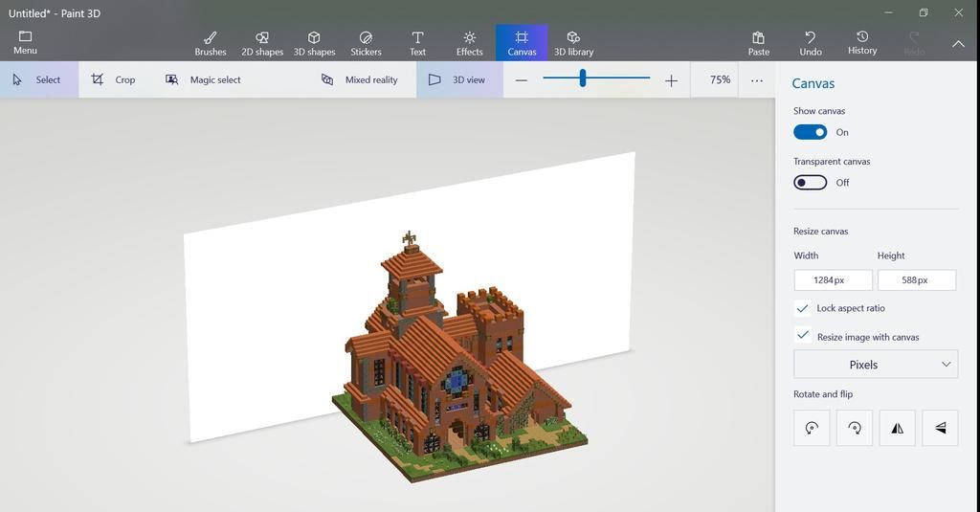Image resolution: width=980 pixels, height=512 pixels.
Task: Click the canvas Width field
Action: click(x=834, y=280)
